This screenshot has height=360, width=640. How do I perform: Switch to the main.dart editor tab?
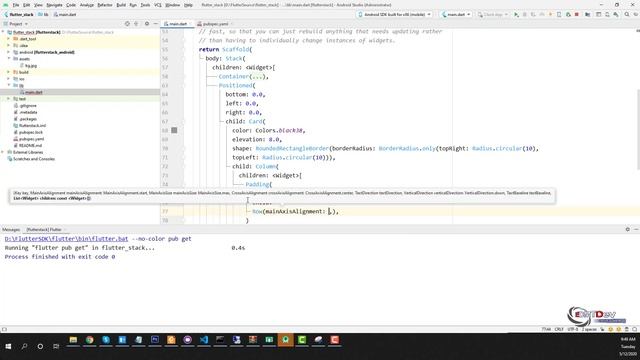[x=178, y=24]
